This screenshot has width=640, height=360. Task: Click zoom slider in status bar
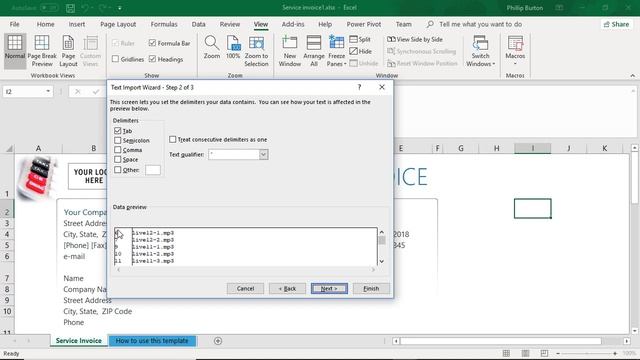587,353
